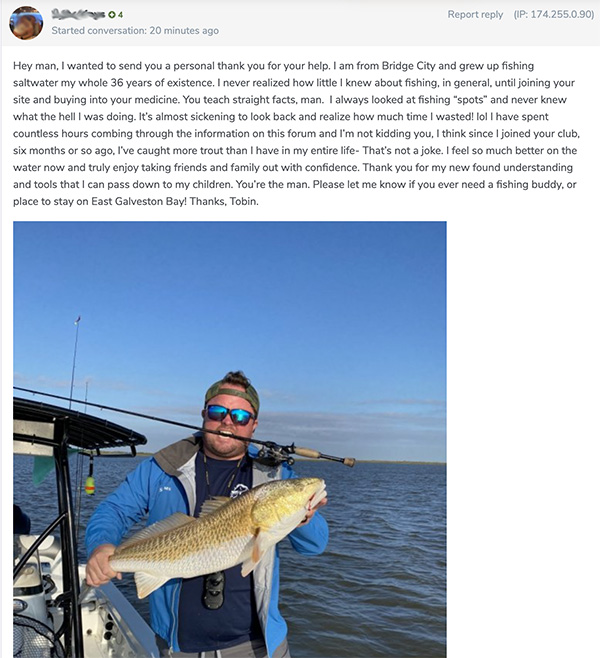The width and height of the screenshot is (600, 658).
Task: Click the Started conversation timestamp
Action: click(x=135, y=31)
